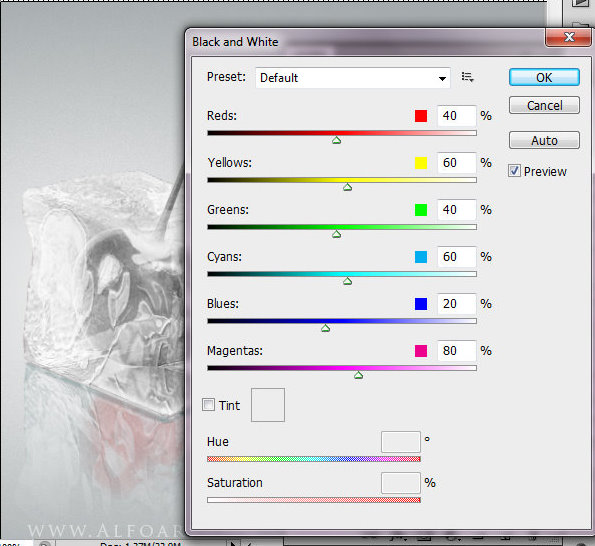595x546 pixels.
Task: Click the Reds slider handle
Action: (x=336, y=140)
